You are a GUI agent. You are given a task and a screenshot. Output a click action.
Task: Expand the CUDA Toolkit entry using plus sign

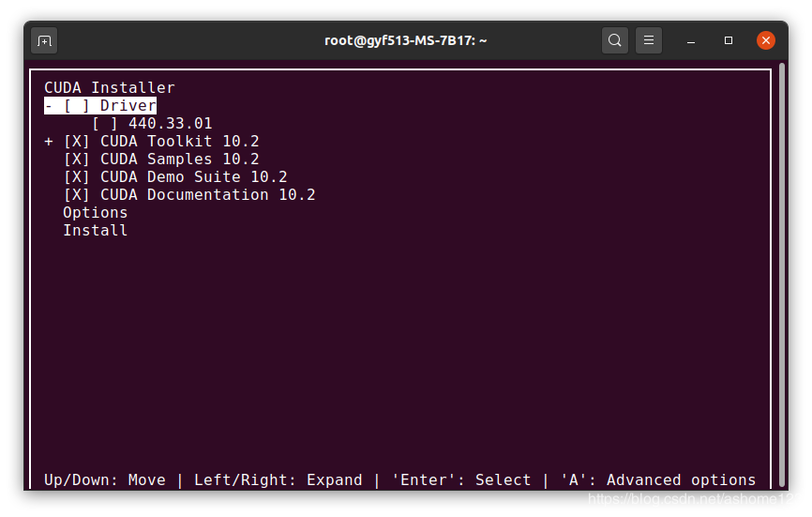tap(49, 142)
